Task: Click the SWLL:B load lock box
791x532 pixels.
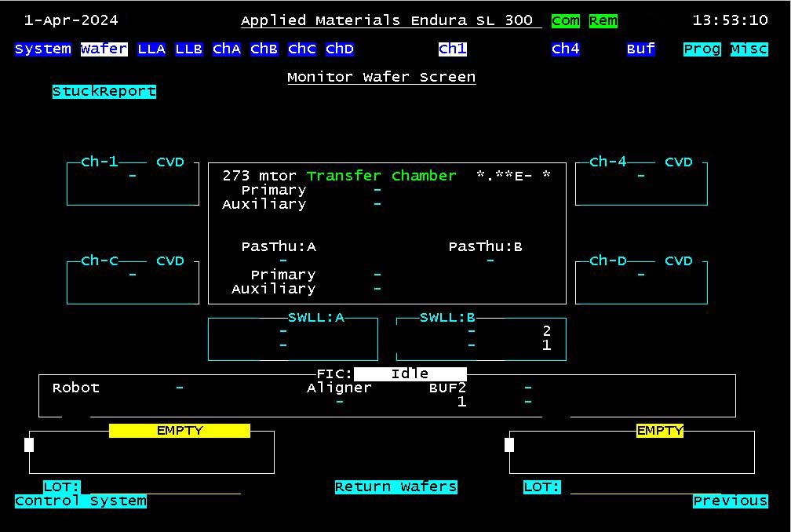Action: (x=481, y=338)
